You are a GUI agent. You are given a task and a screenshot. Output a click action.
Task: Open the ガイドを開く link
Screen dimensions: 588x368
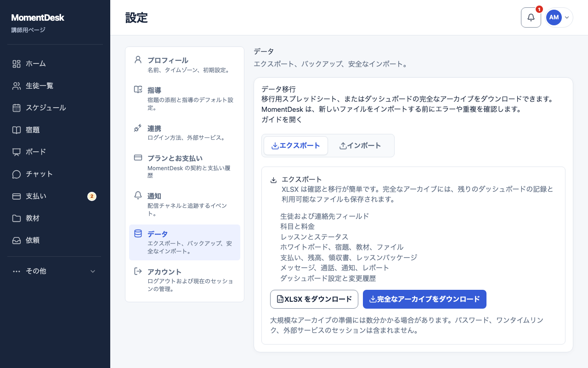point(282,120)
